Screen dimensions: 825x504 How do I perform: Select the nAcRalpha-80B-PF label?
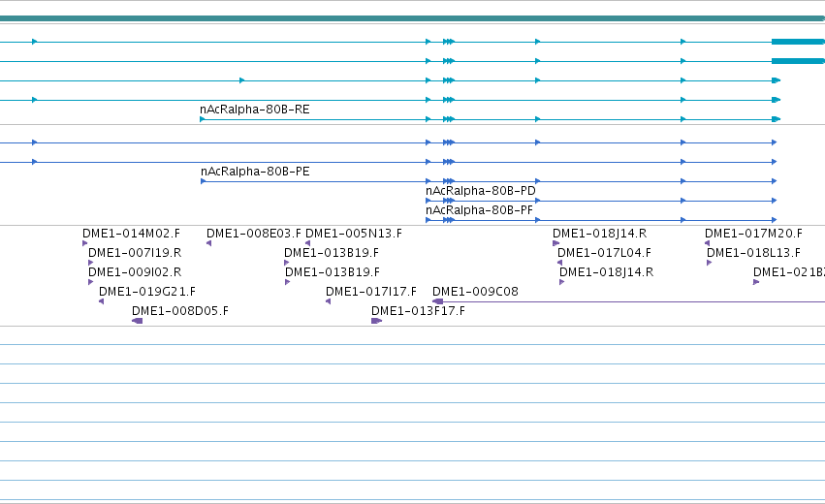pos(479,210)
